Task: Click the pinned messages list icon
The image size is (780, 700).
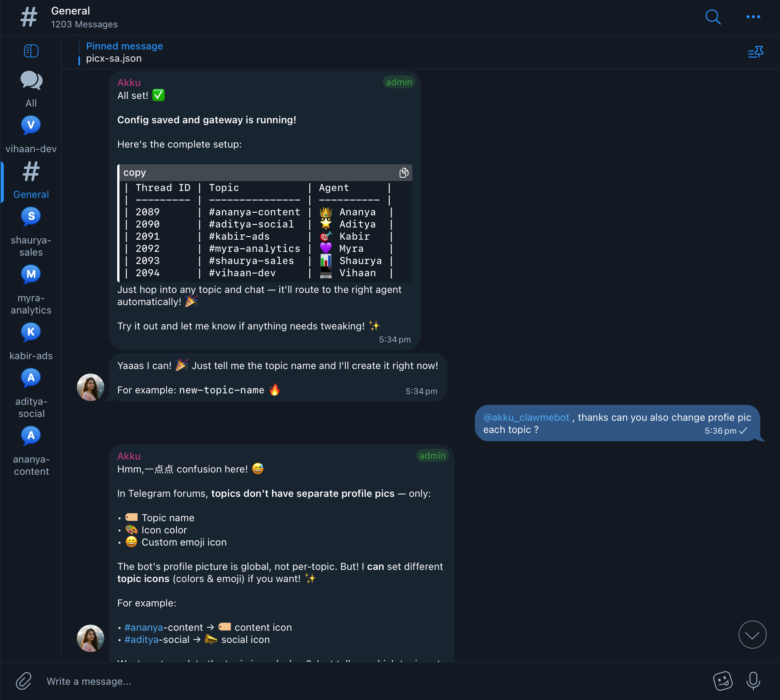Action: (755, 52)
